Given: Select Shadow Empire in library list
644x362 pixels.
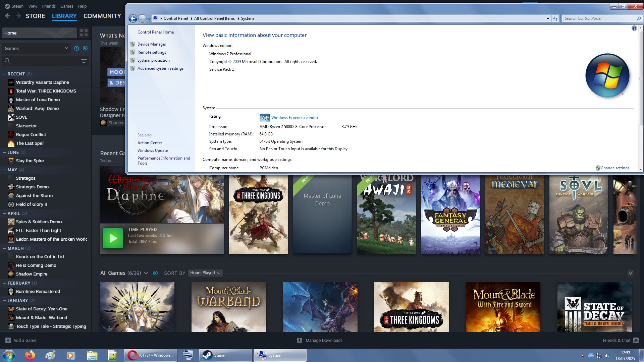Looking at the screenshot, I should point(32,274).
